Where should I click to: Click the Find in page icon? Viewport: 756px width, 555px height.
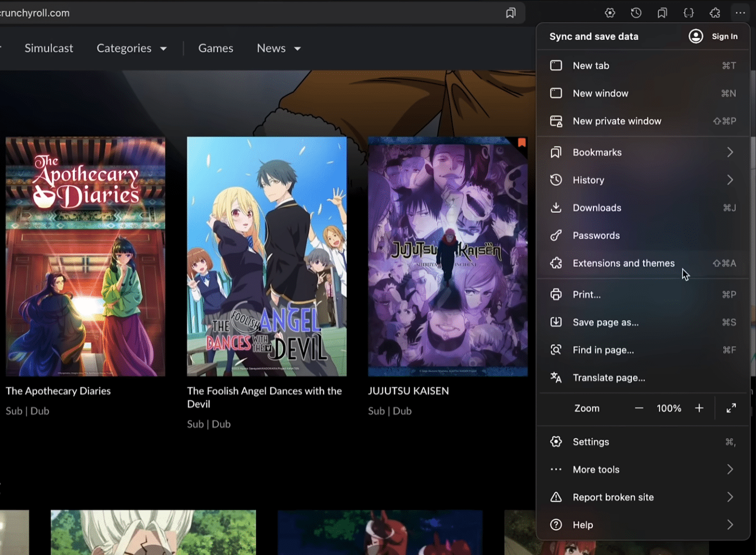(x=556, y=350)
